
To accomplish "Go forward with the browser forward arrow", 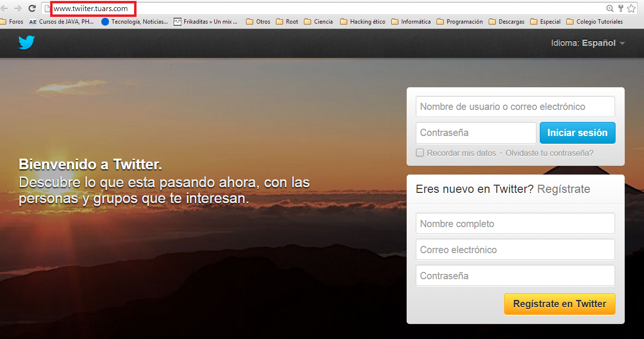I will click(18, 8).
